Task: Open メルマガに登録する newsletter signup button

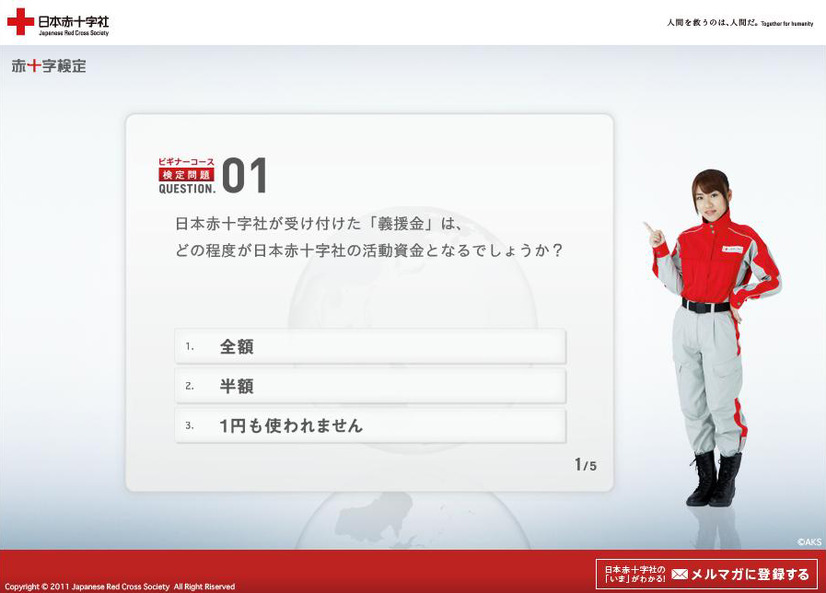Action: pos(706,574)
